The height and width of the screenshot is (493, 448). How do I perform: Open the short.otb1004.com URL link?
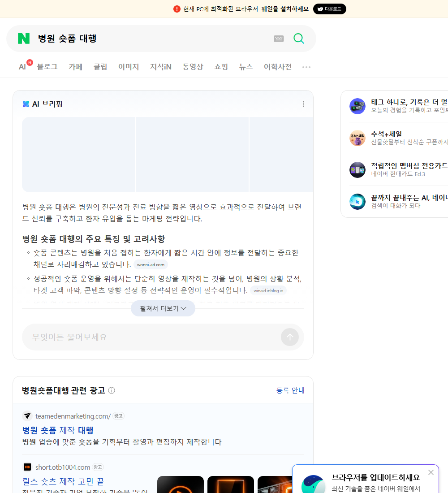pos(63,467)
